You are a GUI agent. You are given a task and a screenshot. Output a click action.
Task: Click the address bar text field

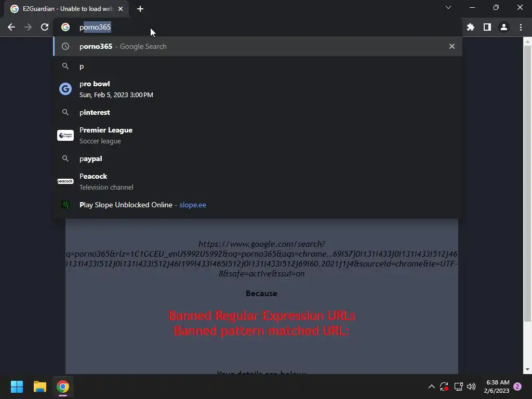click(258, 27)
